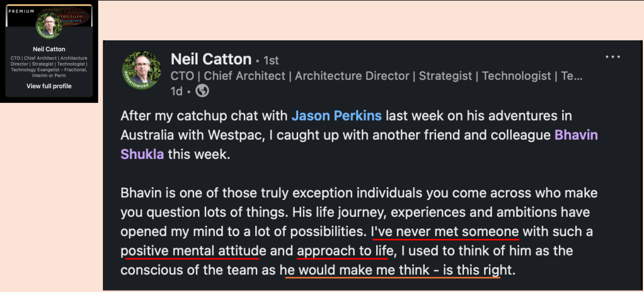The width and height of the screenshot is (644, 292).
Task: Click the underlined "positive mental attitude" phrase
Action: (189, 251)
